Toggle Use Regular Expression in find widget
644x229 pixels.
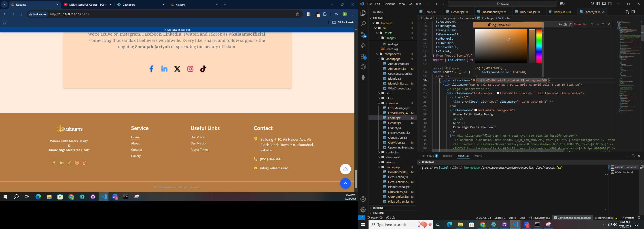click(x=570, y=24)
